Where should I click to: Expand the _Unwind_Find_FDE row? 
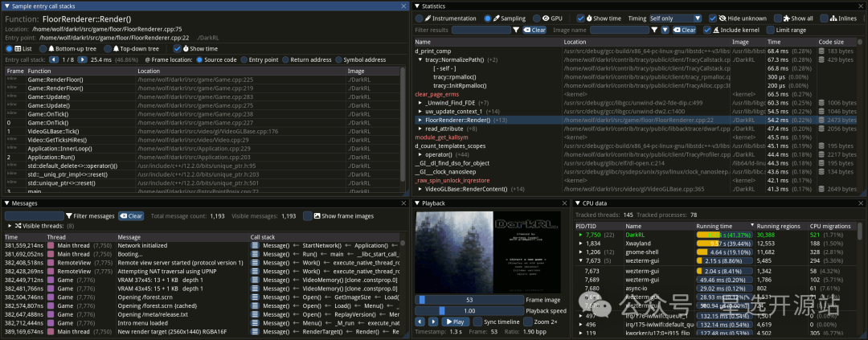click(420, 102)
